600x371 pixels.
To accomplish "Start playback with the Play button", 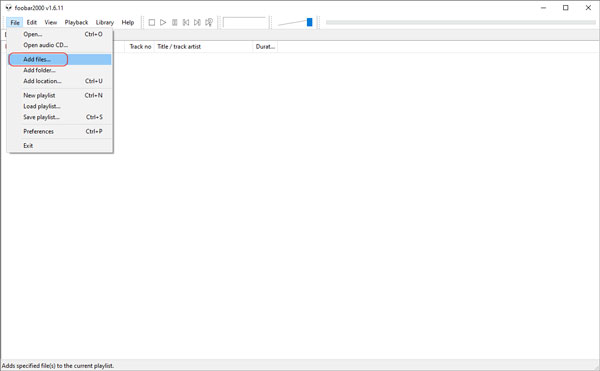I will 163,23.
